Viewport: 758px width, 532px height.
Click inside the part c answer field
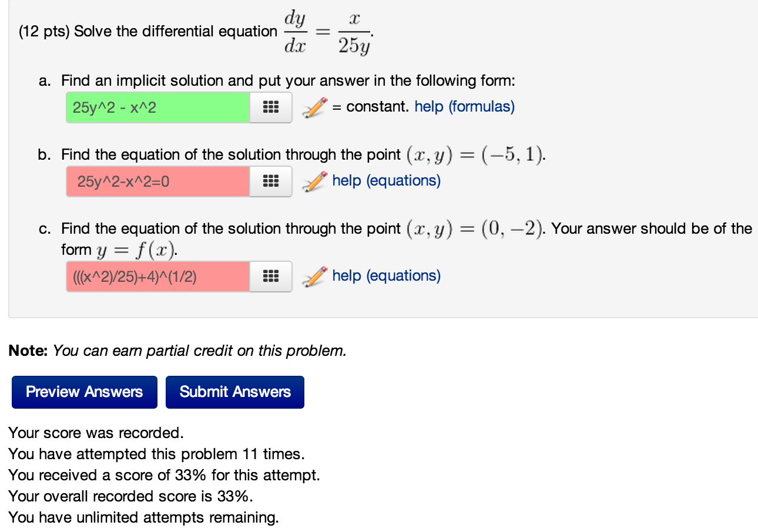(x=157, y=276)
